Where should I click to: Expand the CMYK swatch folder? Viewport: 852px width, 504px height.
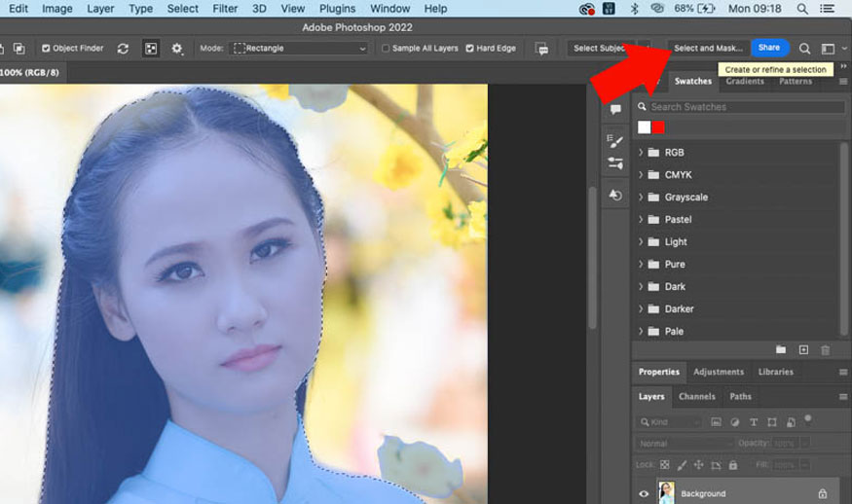(641, 174)
